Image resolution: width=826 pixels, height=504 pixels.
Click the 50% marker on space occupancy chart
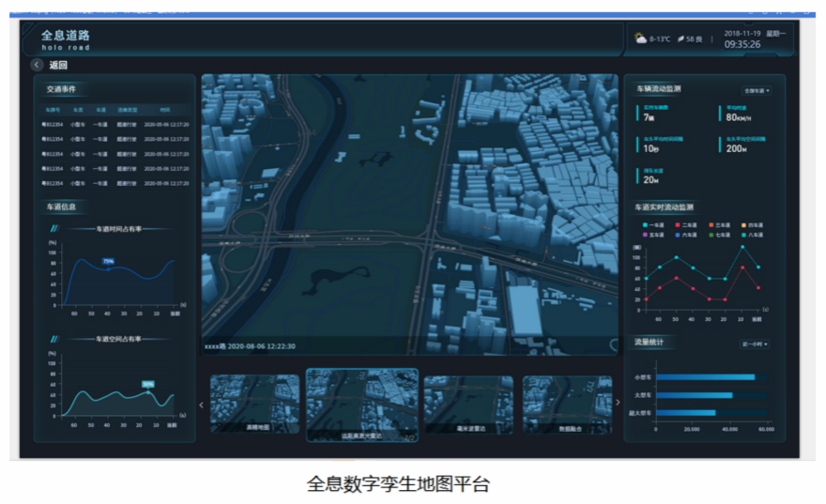click(147, 384)
